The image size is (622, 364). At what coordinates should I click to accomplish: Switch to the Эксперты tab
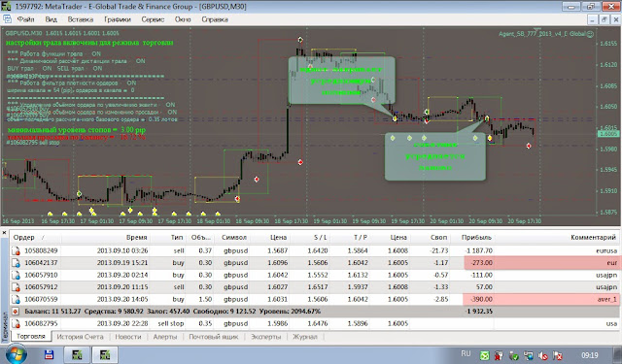tap(265, 337)
